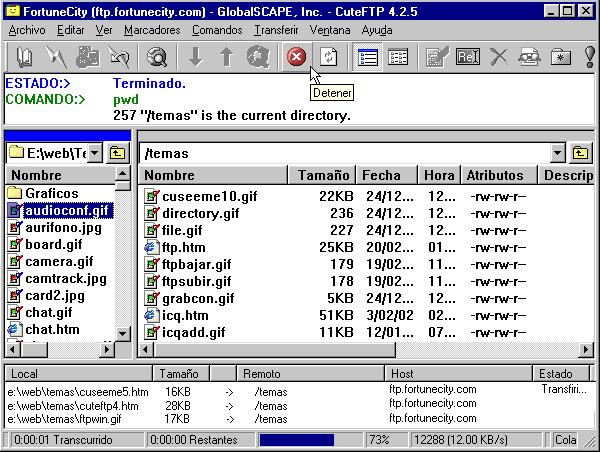Click the exclamation mark toolbar icon

coord(590,57)
